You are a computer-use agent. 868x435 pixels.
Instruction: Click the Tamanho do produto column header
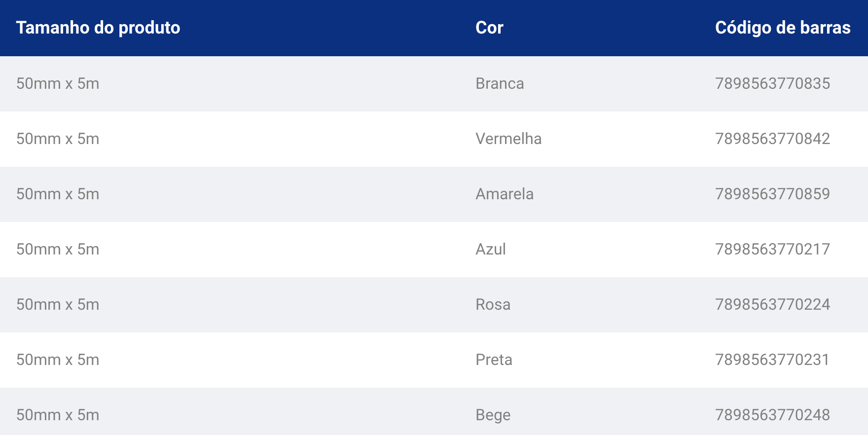tap(98, 28)
